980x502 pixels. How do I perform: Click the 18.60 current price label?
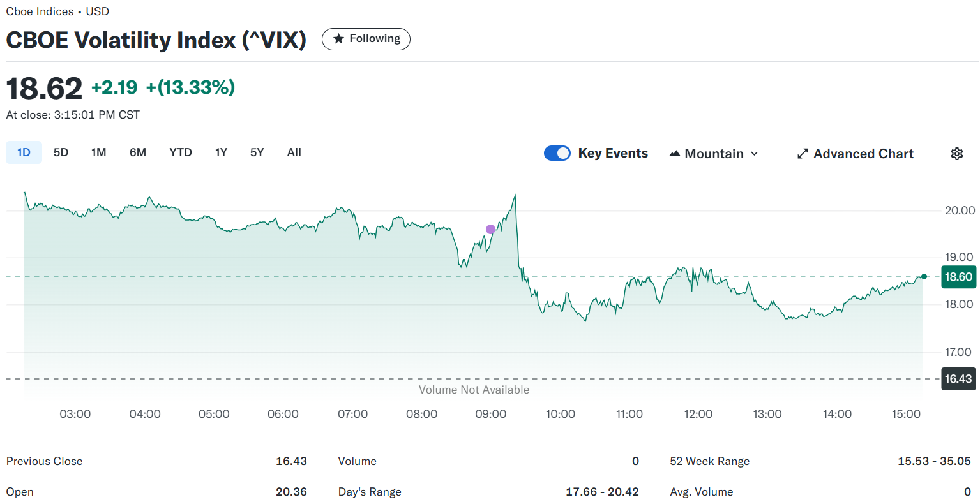tap(958, 277)
